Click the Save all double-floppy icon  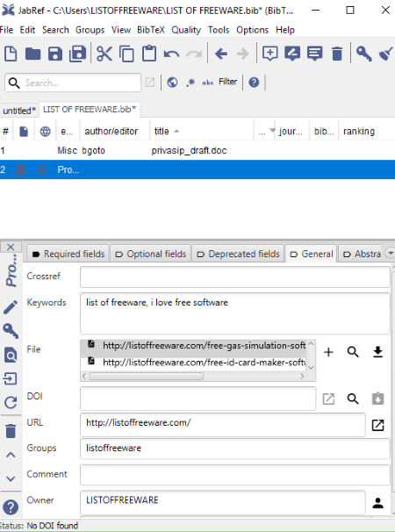point(78,54)
